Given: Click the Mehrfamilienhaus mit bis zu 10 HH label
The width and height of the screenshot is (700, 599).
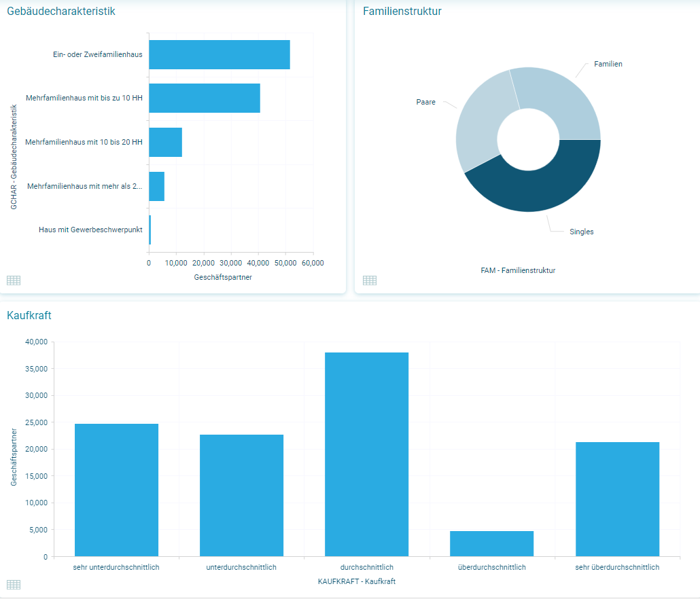Looking at the screenshot, I should [84, 98].
